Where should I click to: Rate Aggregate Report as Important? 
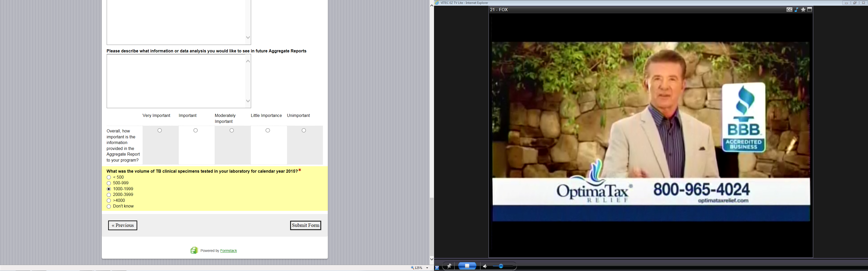click(196, 130)
